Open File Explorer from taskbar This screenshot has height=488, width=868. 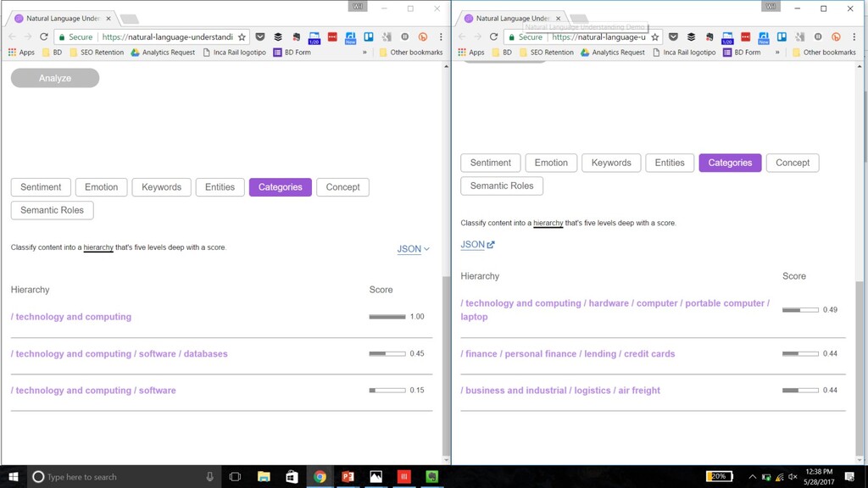[264, 476]
